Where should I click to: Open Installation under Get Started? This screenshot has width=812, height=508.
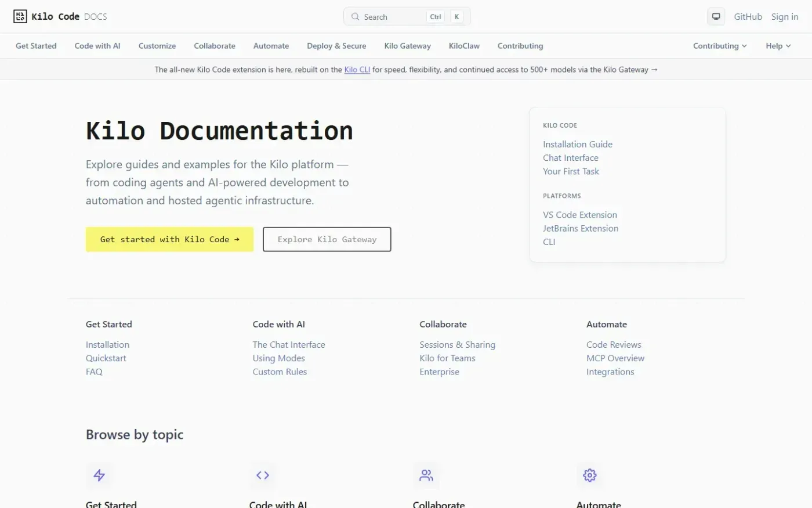[x=107, y=345]
